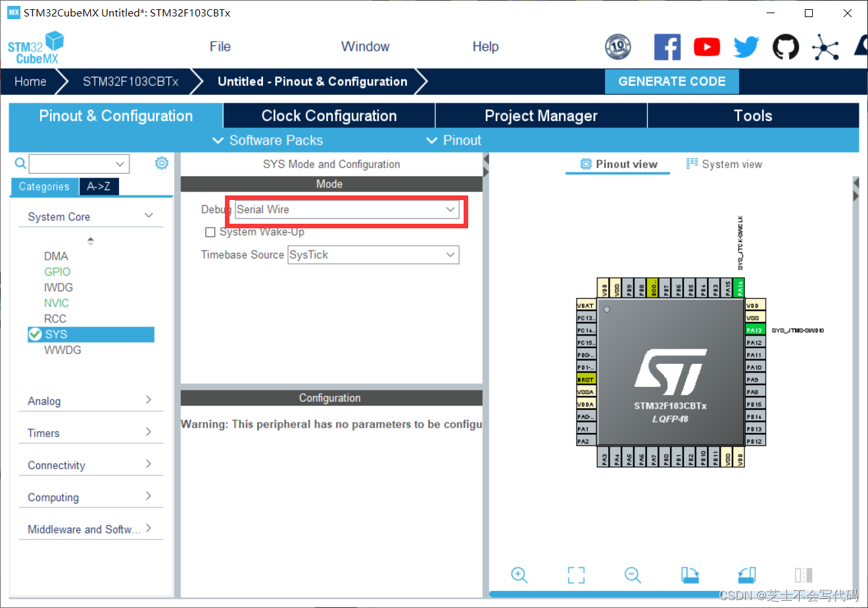
Task: Open the Pinout dropdown menu
Action: pos(454,140)
